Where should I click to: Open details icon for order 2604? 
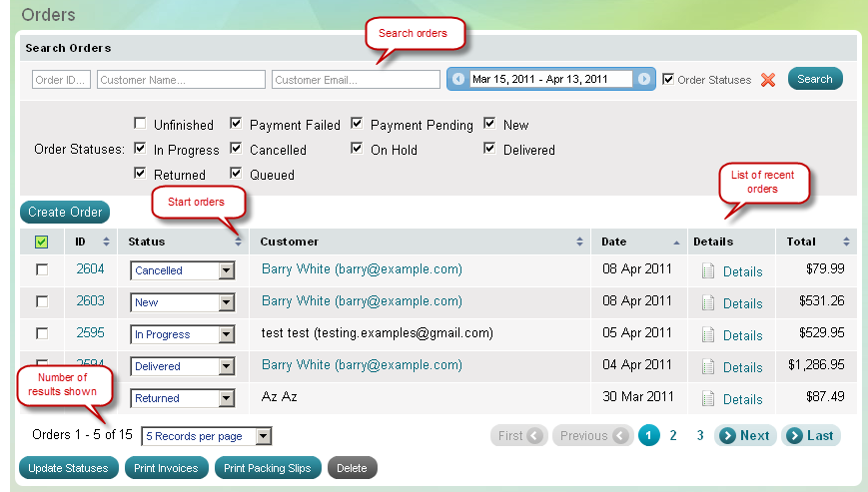coord(708,270)
